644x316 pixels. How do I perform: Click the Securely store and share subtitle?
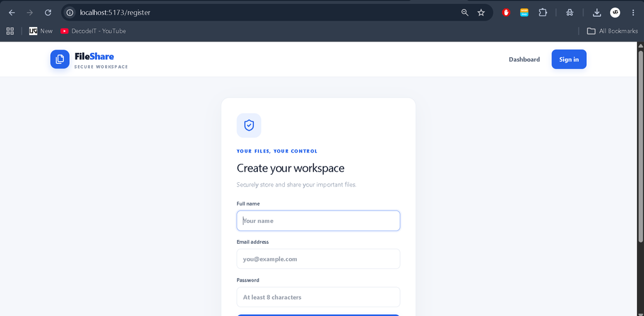coord(296,185)
